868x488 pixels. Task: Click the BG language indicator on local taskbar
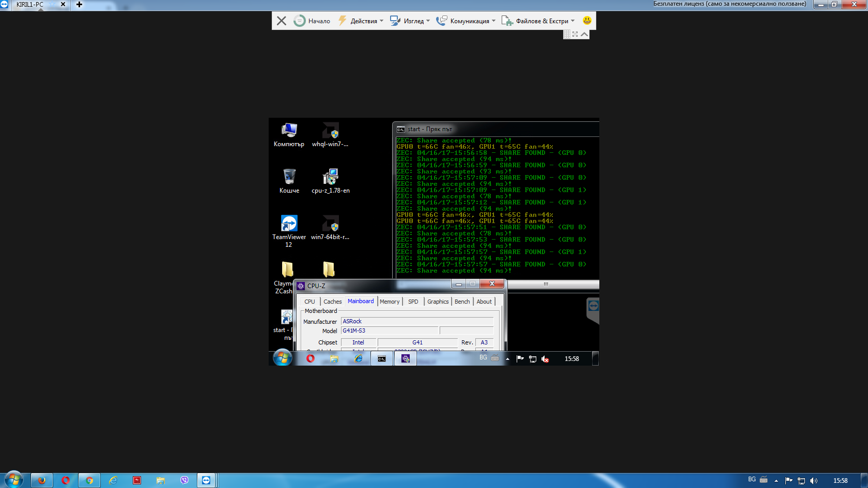(752, 480)
